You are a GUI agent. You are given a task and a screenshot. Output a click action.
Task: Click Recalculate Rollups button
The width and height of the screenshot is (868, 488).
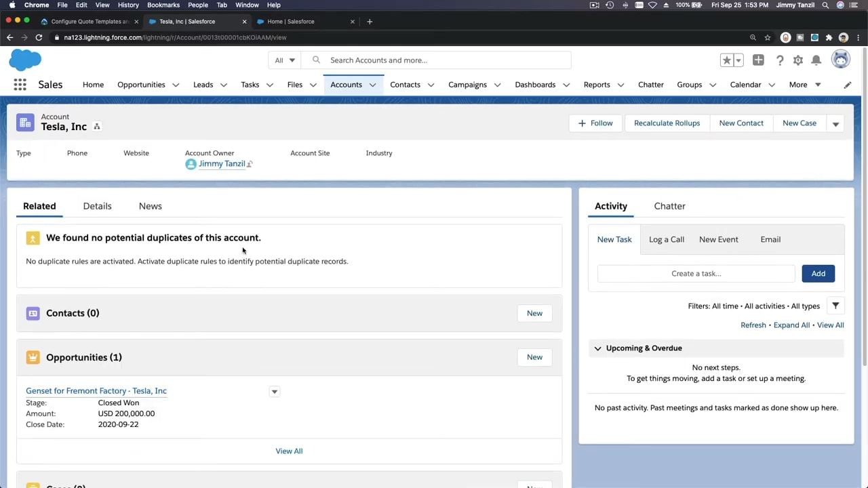click(x=667, y=123)
